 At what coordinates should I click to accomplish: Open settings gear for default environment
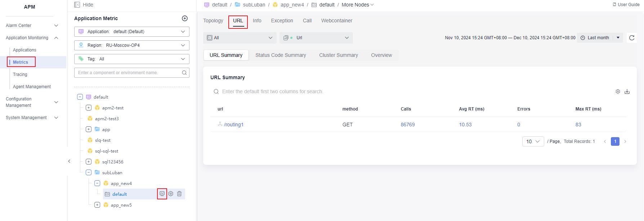(171, 194)
